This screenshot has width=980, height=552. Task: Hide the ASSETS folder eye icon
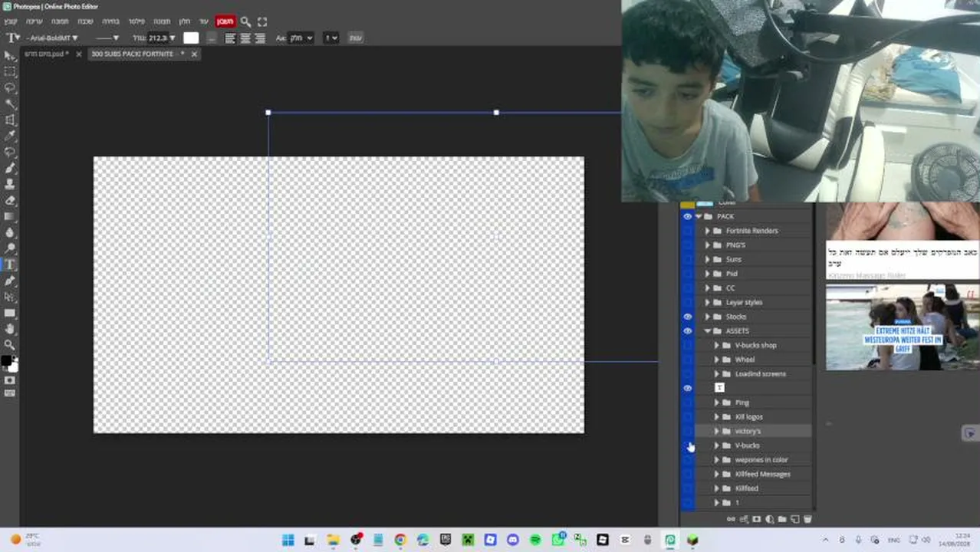(x=687, y=331)
